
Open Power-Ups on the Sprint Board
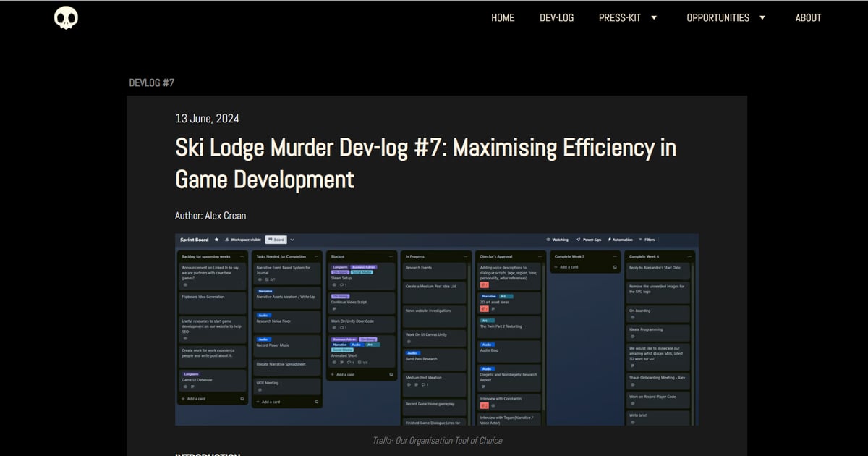(588, 239)
